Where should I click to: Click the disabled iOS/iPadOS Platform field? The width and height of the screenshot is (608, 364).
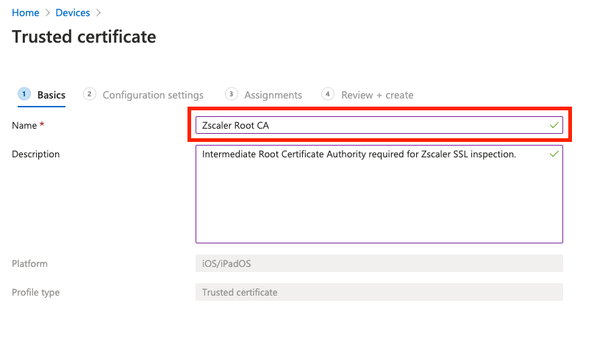coord(379,263)
